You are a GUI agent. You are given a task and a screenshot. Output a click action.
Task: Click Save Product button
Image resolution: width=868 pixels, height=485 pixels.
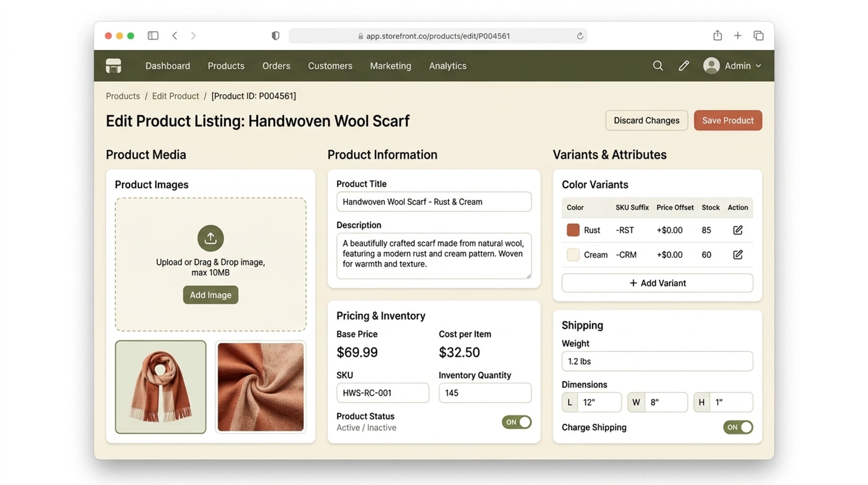(728, 120)
